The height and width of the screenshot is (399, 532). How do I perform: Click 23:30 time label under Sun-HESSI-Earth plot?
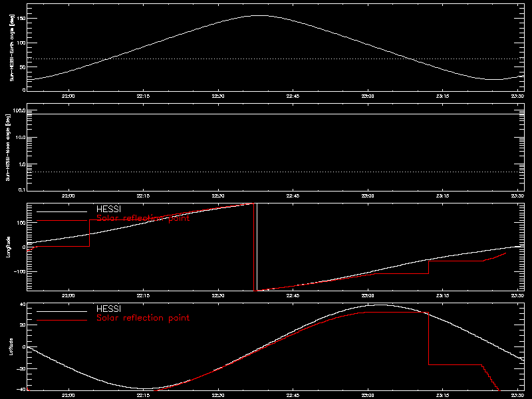(x=517, y=96)
